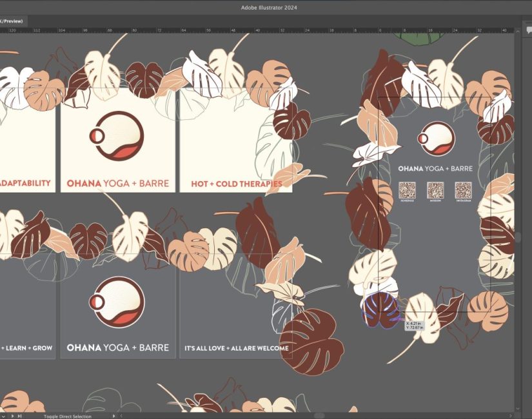Image resolution: width=532 pixels, height=419 pixels.
Task: Expand the status bar display options arrow
Action: tap(114, 416)
